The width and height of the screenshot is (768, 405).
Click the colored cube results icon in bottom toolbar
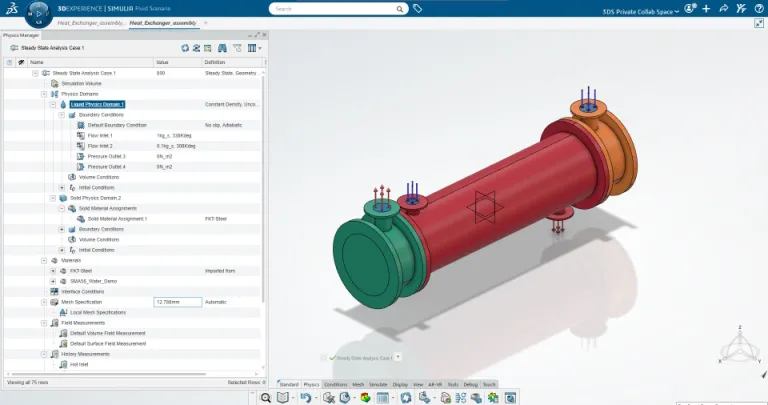tap(365, 398)
